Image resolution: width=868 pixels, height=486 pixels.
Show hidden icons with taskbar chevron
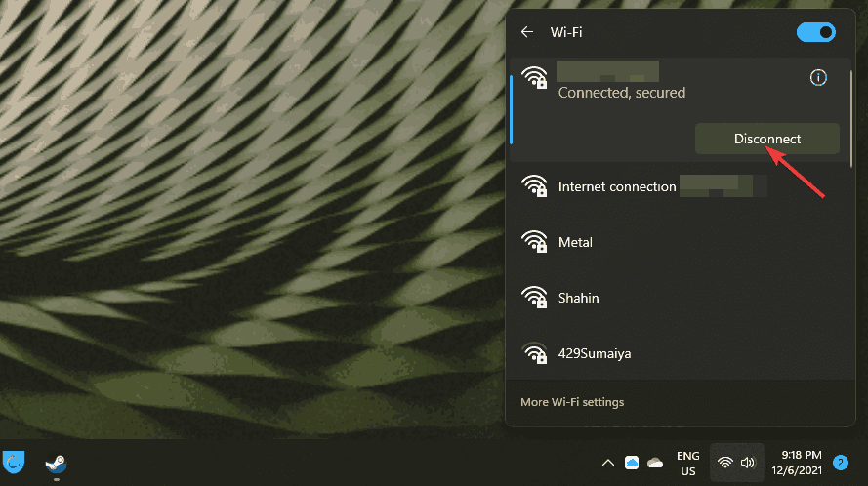click(608, 463)
